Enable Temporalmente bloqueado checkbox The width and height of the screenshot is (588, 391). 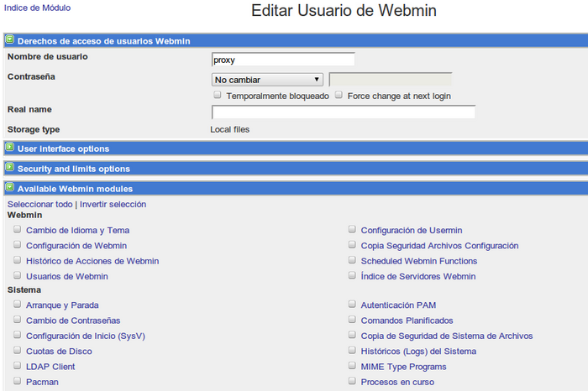pyautogui.click(x=217, y=95)
